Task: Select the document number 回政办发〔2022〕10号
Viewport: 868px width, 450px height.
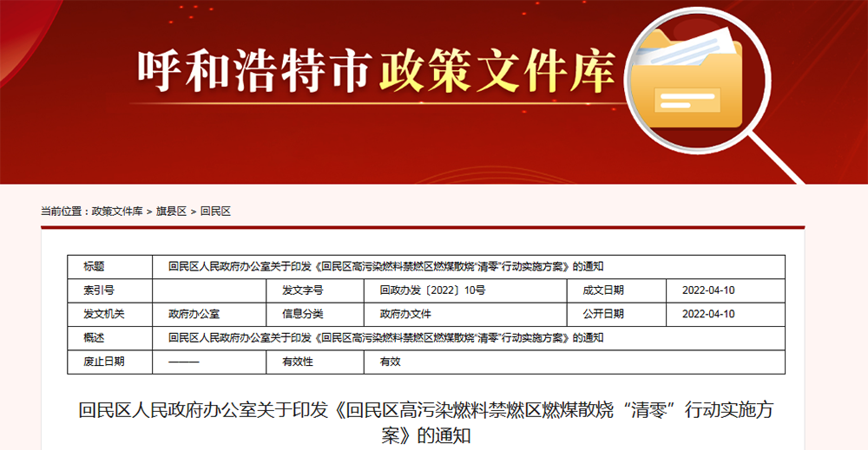Action: [x=432, y=290]
